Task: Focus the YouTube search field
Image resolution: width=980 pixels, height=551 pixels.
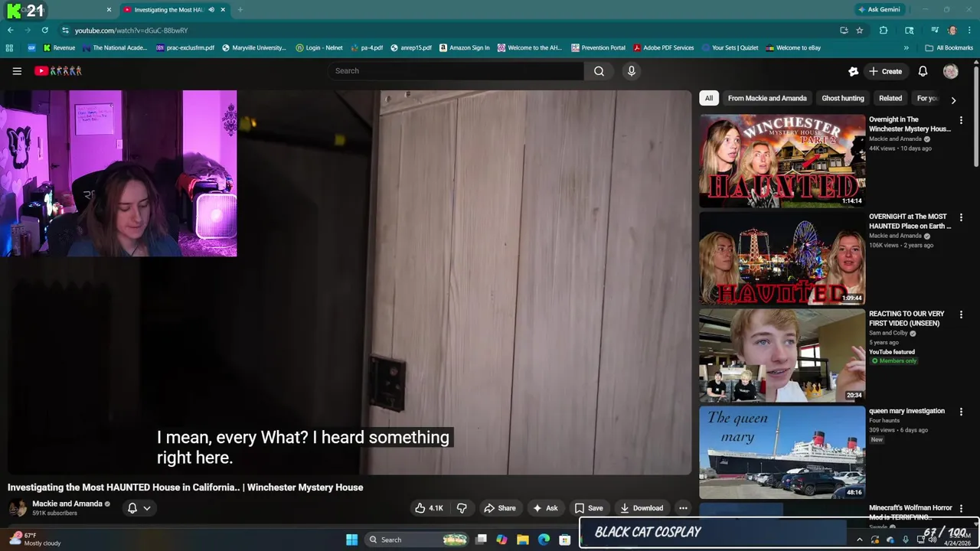Action: point(456,71)
